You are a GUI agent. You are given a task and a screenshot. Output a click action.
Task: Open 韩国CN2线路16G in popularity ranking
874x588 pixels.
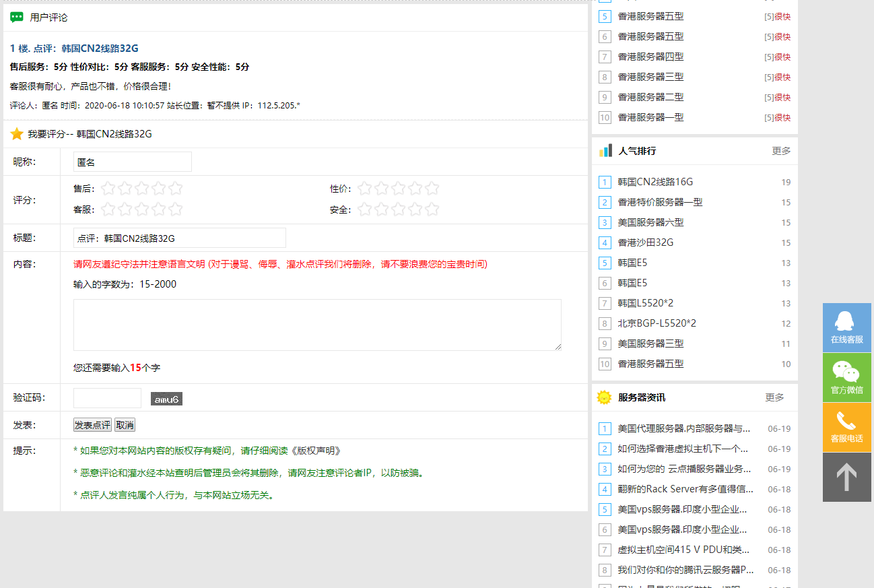point(655,182)
